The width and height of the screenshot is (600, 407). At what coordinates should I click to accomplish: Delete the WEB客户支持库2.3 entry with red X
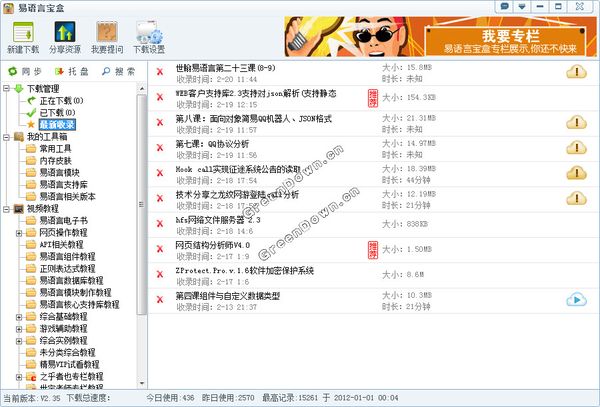(x=160, y=97)
